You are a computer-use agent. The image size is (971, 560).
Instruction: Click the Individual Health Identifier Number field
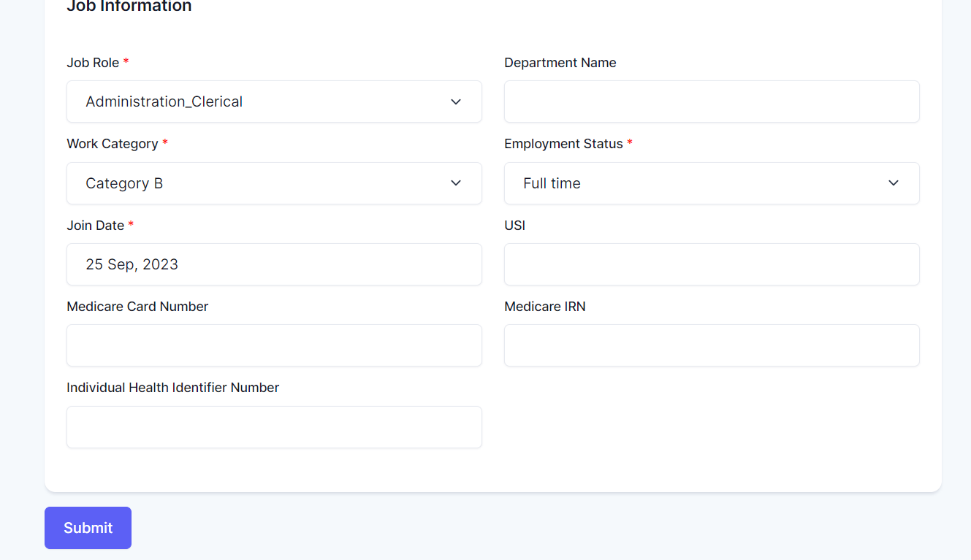pos(274,427)
